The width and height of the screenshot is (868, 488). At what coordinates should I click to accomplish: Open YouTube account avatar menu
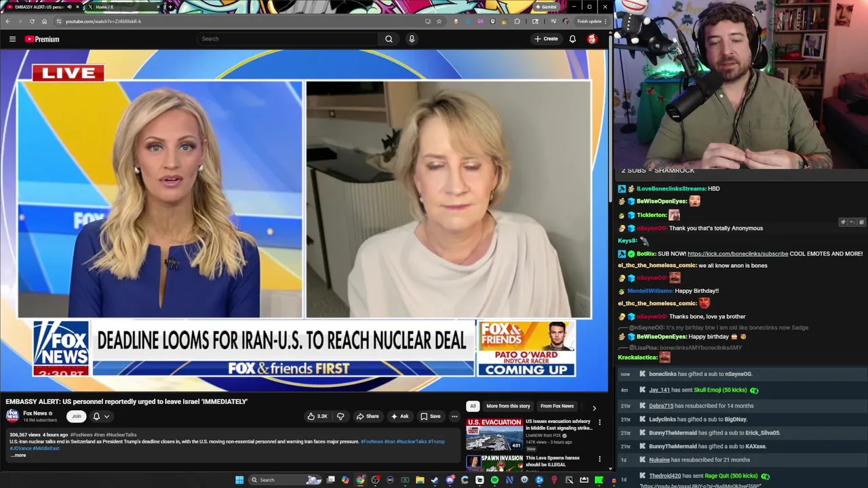point(592,39)
